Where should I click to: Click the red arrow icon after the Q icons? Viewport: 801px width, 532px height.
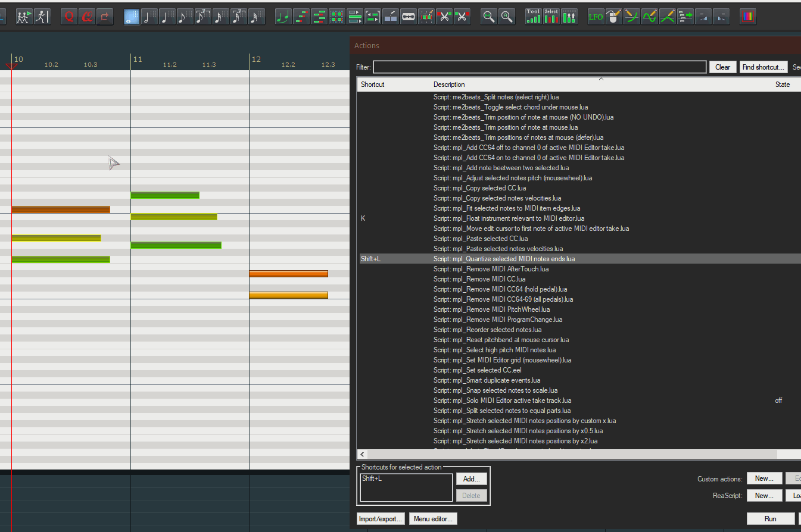point(105,17)
